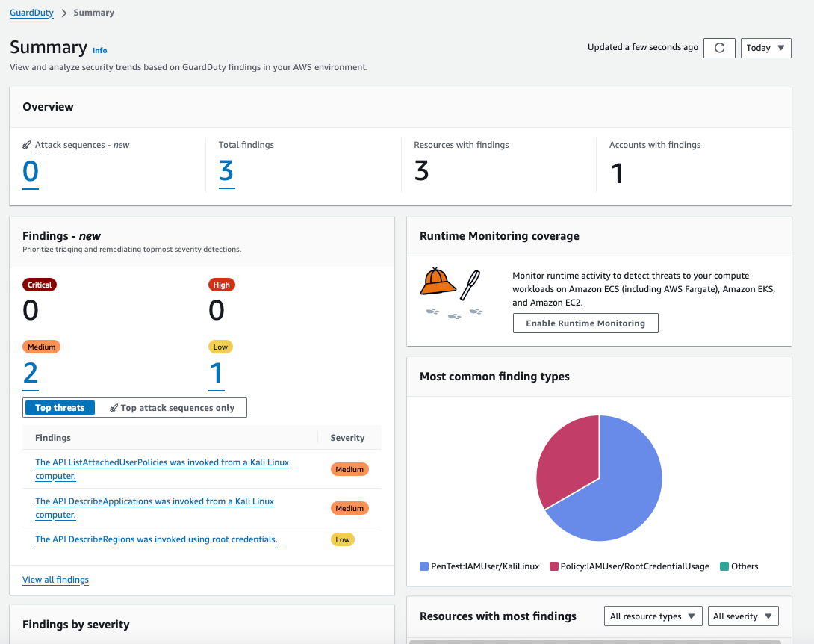The height and width of the screenshot is (644, 814).
Task: Click the Findings by severity heading
Action: 75,625
